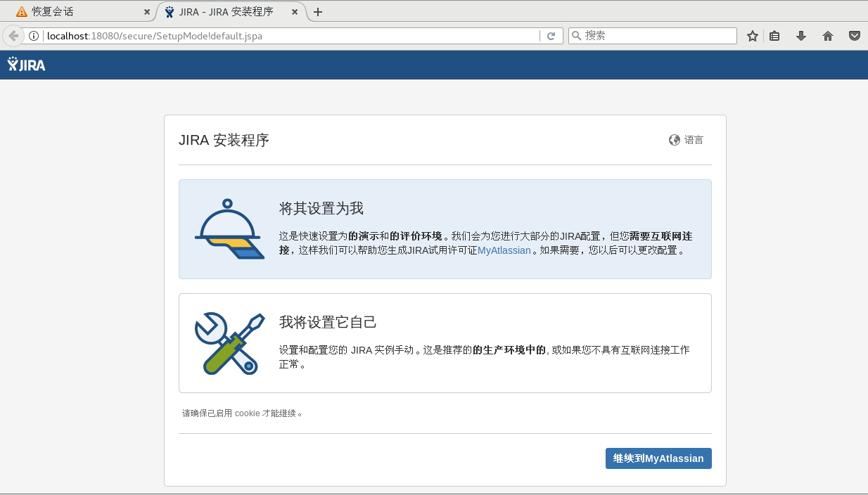Click the 请确保已启用 cookie 才能继续 note
This screenshot has height=495, width=868.
pos(243,413)
